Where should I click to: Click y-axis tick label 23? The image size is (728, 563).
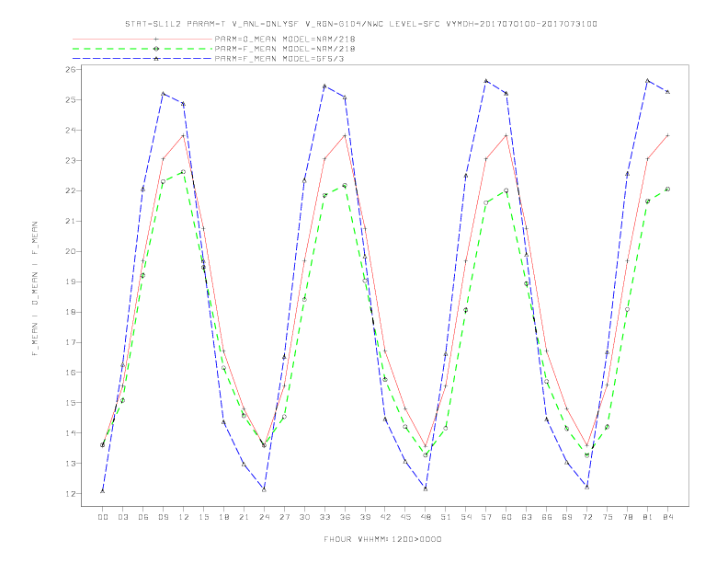[71, 161]
